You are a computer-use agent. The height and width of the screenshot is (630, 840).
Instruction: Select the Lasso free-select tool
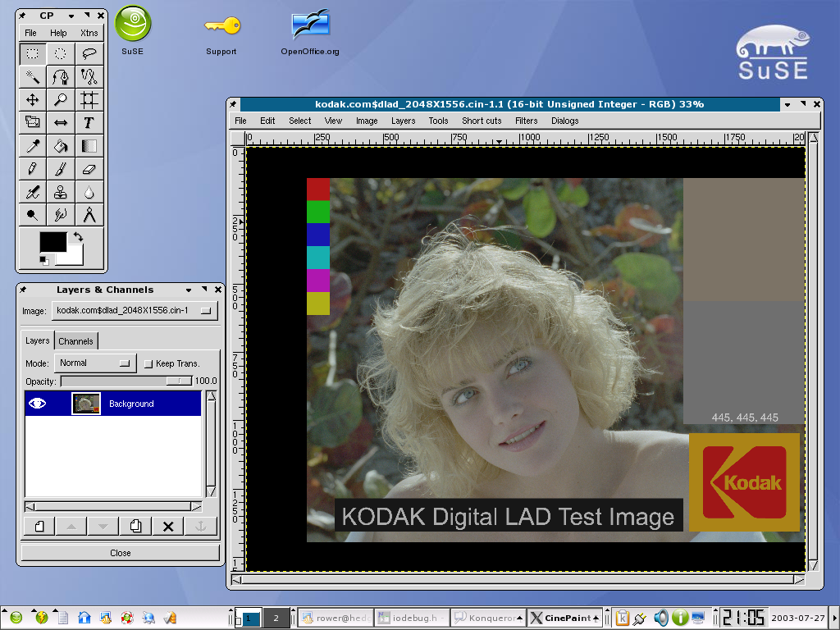[x=89, y=52]
